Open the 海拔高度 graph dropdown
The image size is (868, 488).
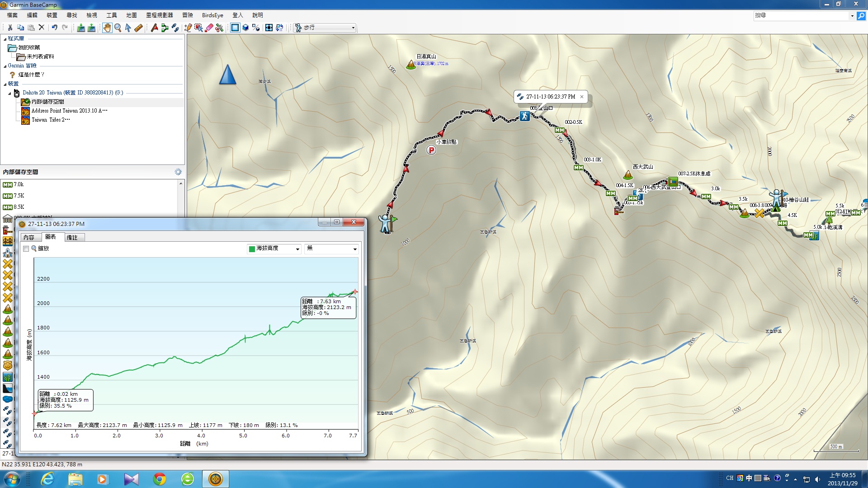pos(274,249)
